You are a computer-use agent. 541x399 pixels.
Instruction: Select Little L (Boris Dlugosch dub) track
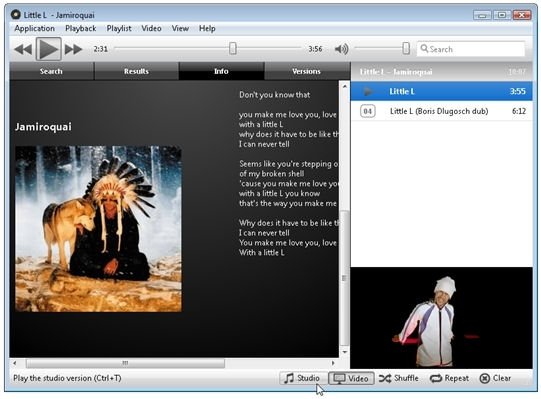tap(442, 111)
